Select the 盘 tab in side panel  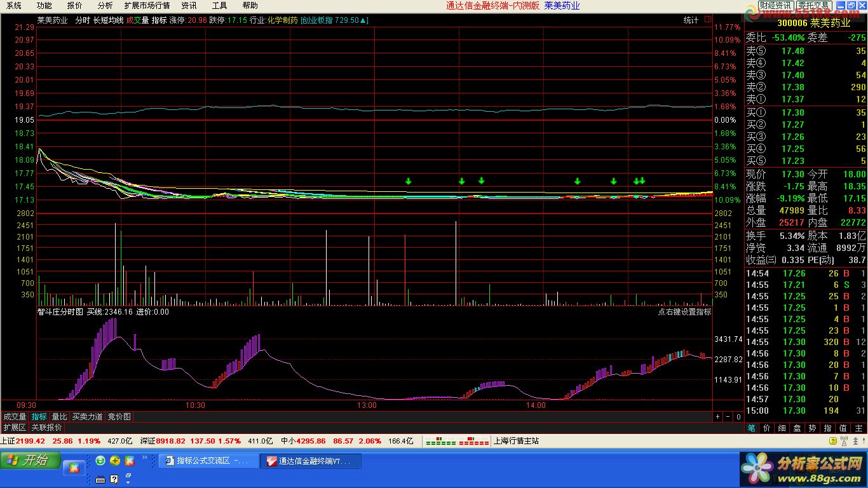[797, 428]
